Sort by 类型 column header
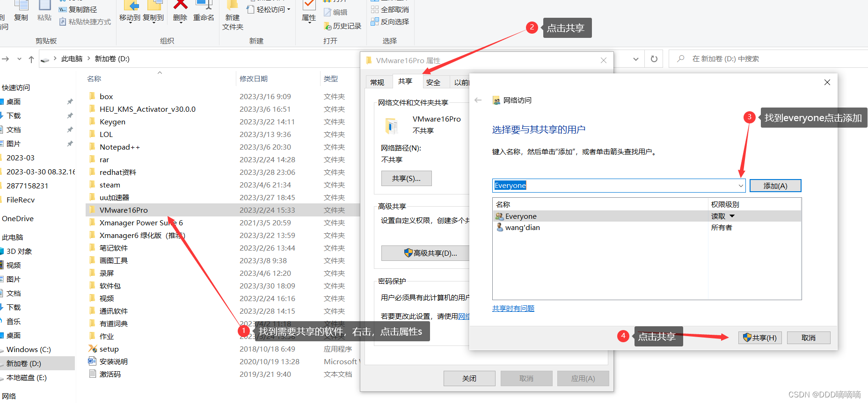Image resolution: width=868 pixels, height=403 pixels. (331, 79)
